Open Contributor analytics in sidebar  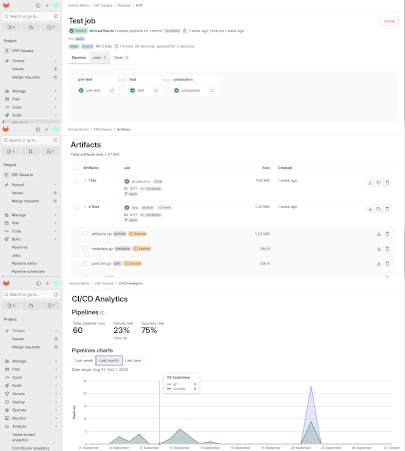click(31, 448)
